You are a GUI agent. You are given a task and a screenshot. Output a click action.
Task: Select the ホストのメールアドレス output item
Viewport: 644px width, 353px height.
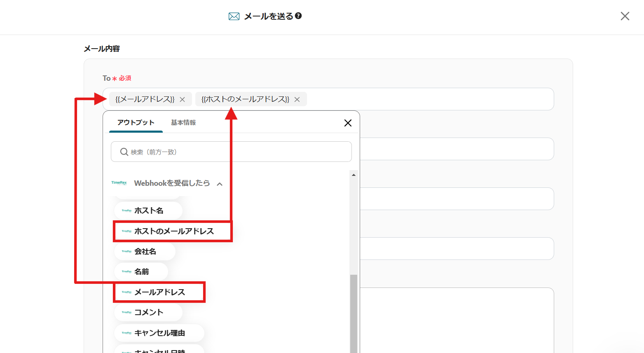[x=173, y=231]
